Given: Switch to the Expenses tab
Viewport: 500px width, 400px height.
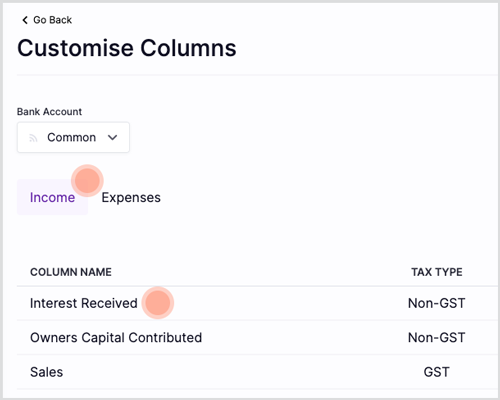Looking at the screenshot, I should pyautogui.click(x=131, y=197).
